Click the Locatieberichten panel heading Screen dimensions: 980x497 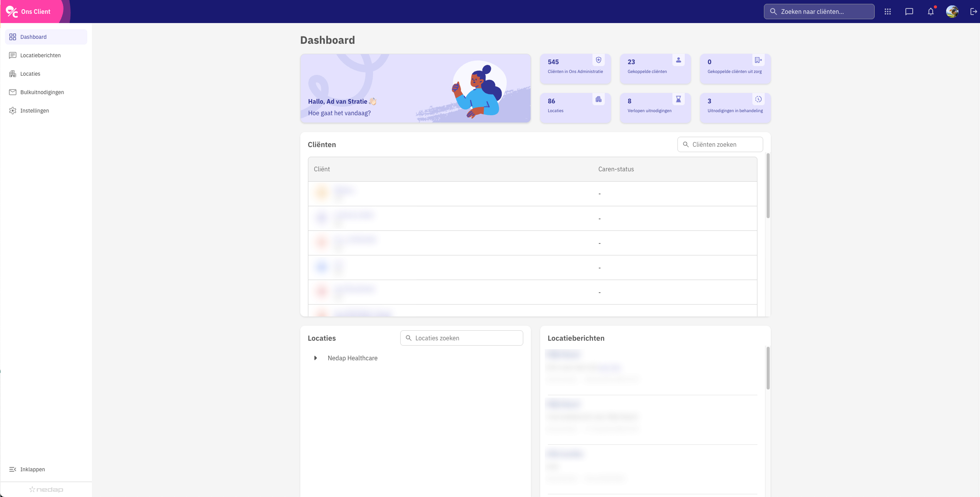(576, 338)
